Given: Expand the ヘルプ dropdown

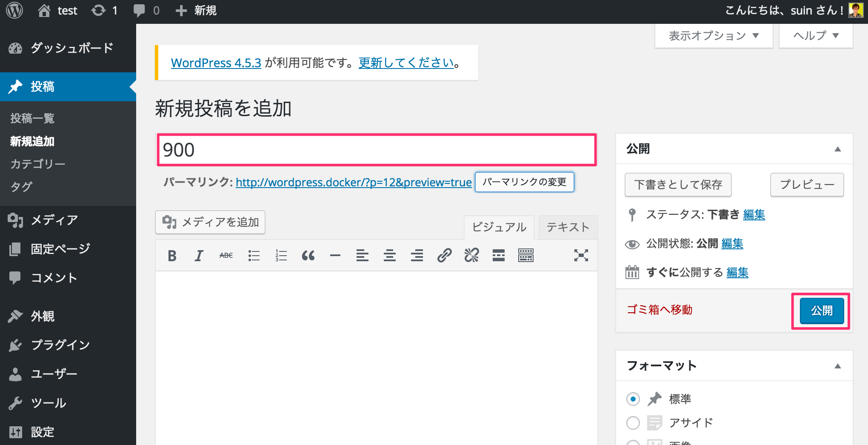Looking at the screenshot, I should click(x=816, y=36).
